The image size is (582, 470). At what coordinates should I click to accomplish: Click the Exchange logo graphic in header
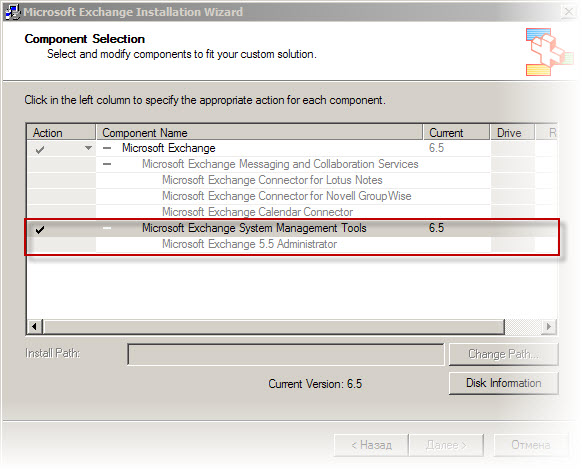tap(549, 52)
